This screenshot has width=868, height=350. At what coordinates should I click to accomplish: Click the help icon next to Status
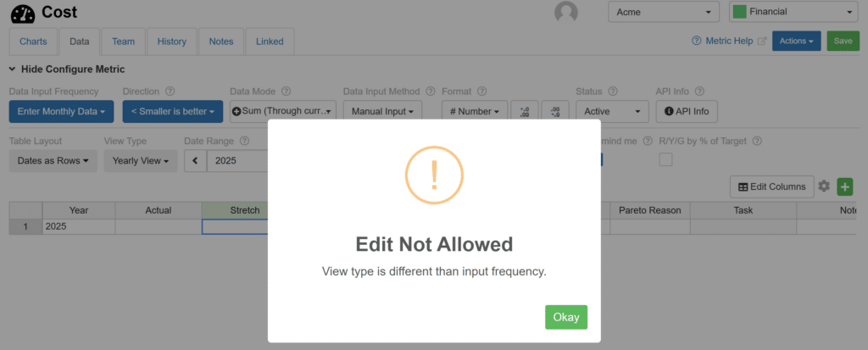click(613, 92)
